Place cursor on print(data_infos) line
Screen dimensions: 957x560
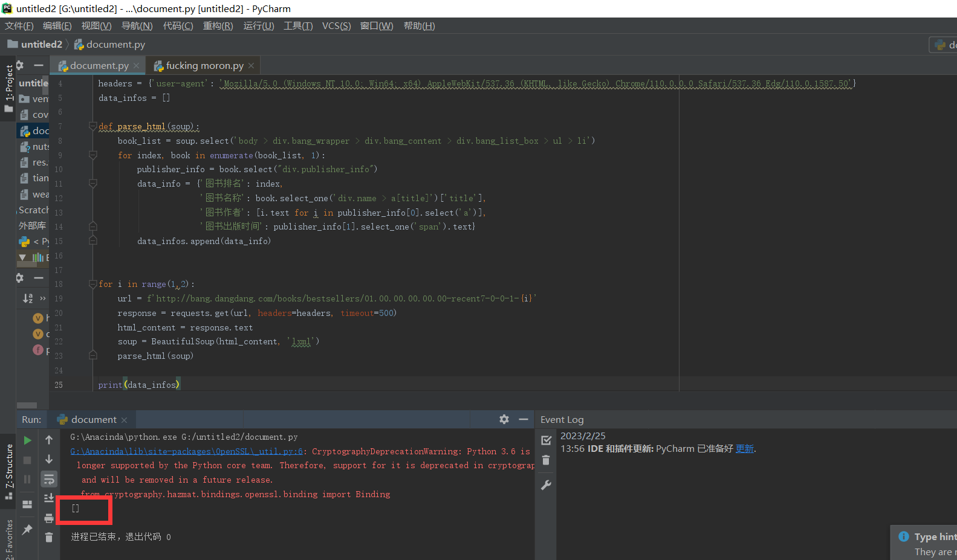[139, 385]
